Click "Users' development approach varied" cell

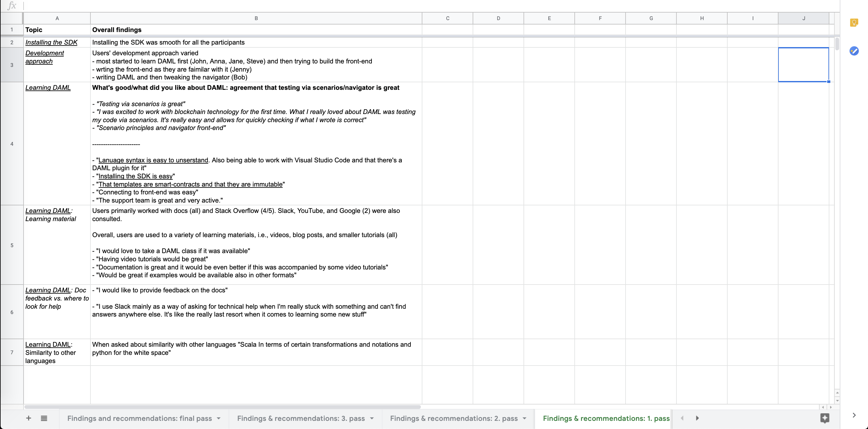click(256, 65)
